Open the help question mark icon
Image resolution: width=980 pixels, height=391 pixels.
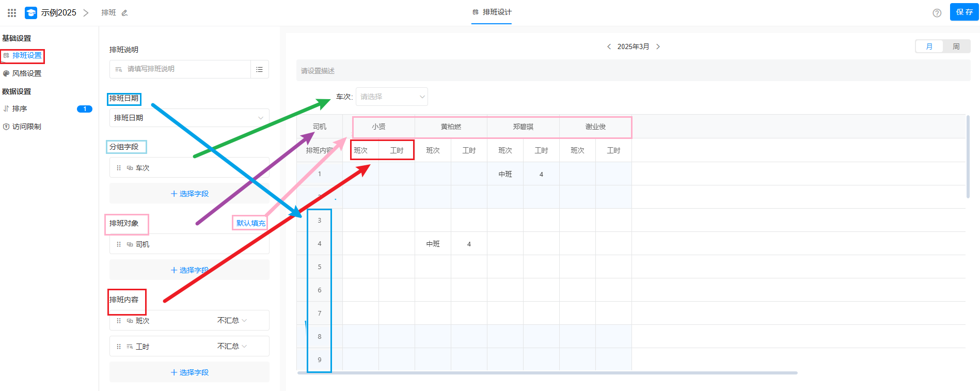937,13
